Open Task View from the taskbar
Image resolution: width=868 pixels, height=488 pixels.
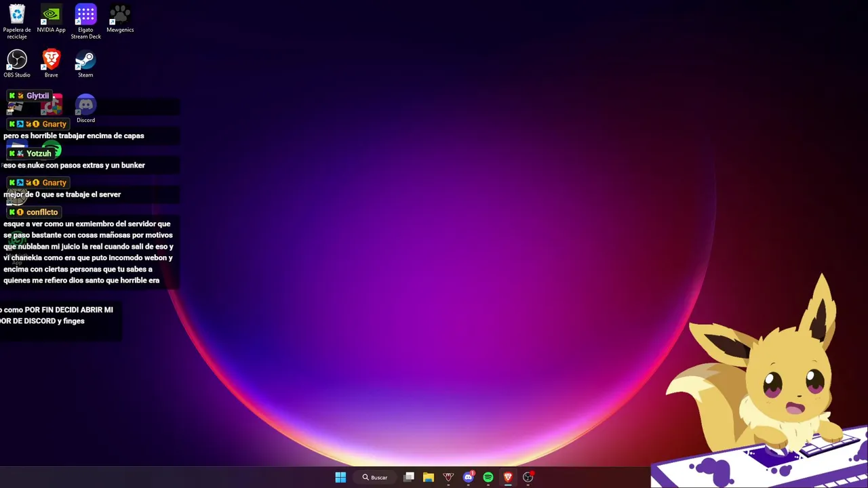click(x=409, y=477)
